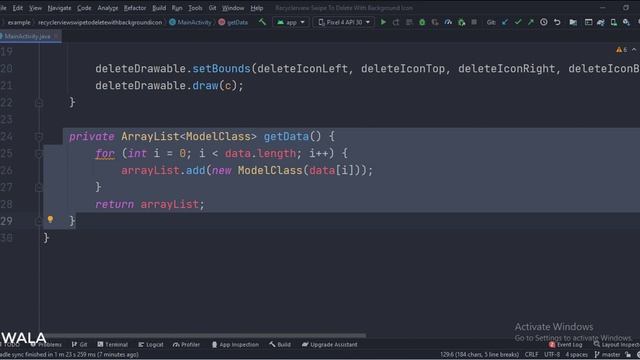
Task: Open the Pixel 4 API 30 device dropdown
Action: point(344,22)
